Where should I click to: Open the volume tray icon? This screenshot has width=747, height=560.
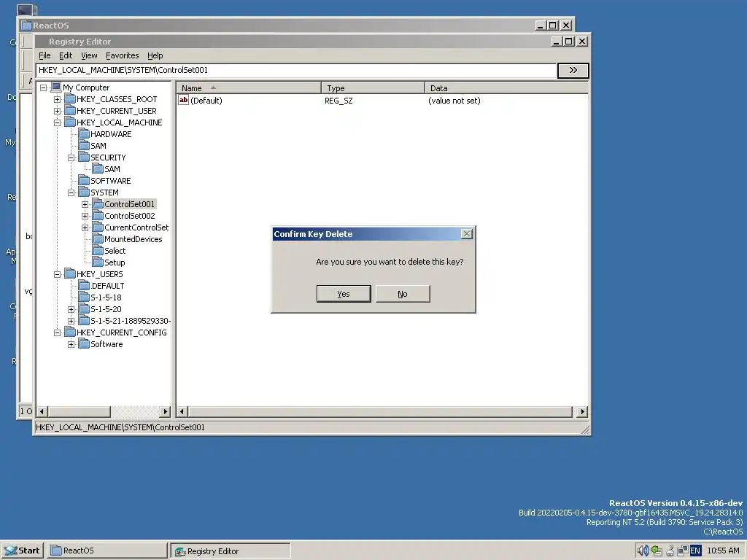(x=643, y=551)
